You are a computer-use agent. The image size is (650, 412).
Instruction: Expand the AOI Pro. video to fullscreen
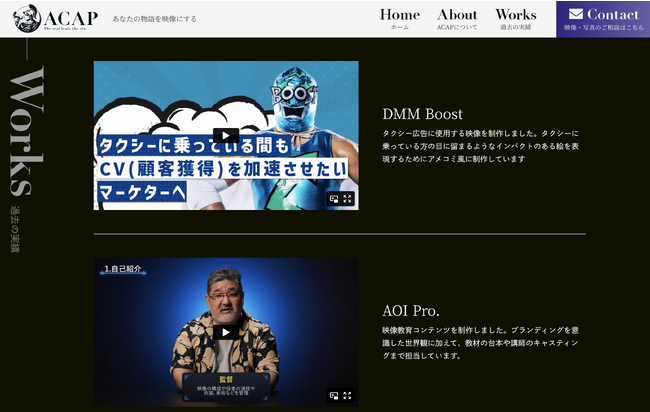coord(347,395)
